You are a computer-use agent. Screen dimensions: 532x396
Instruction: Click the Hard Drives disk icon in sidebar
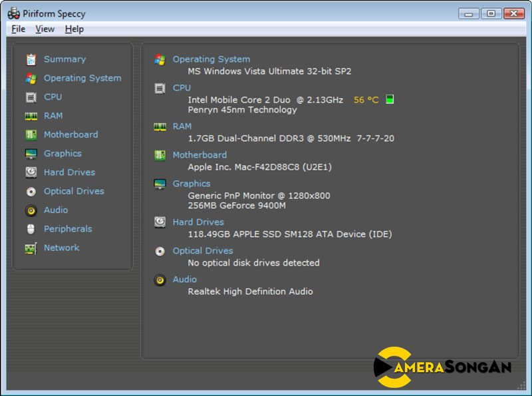(x=31, y=172)
